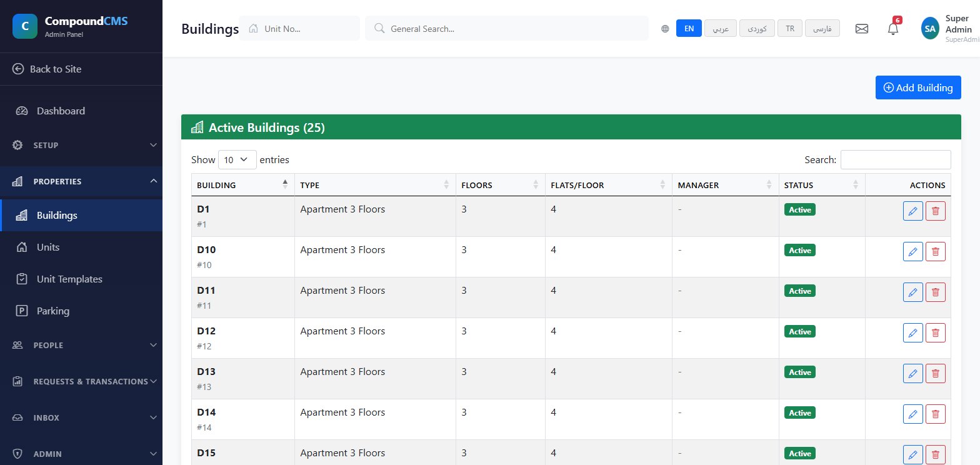Delete building D14 with trash icon
Image resolution: width=980 pixels, height=465 pixels.
coord(936,414)
